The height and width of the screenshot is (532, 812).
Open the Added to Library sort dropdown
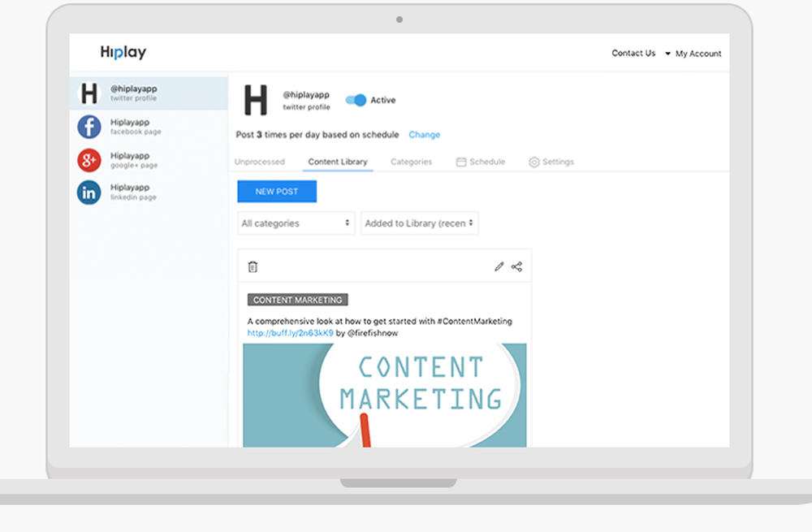(419, 223)
